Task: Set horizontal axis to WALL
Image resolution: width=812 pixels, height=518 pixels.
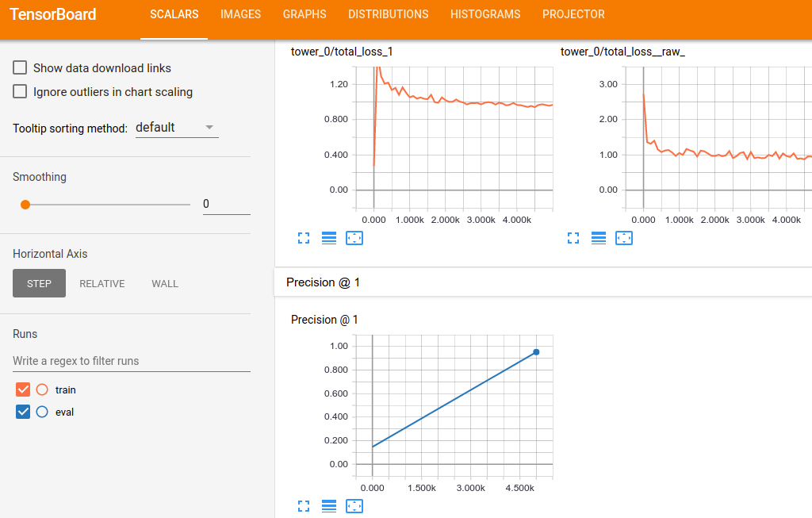Action: [165, 283]
